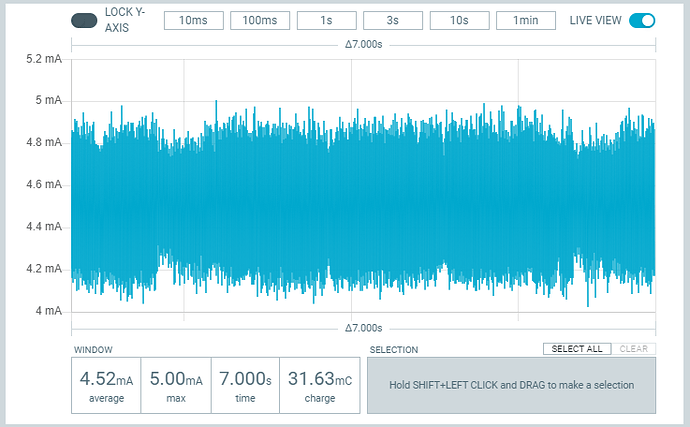Choose the 100ms window preset
690x427 pixels.
pyautogui.click(x=259, y=21)
